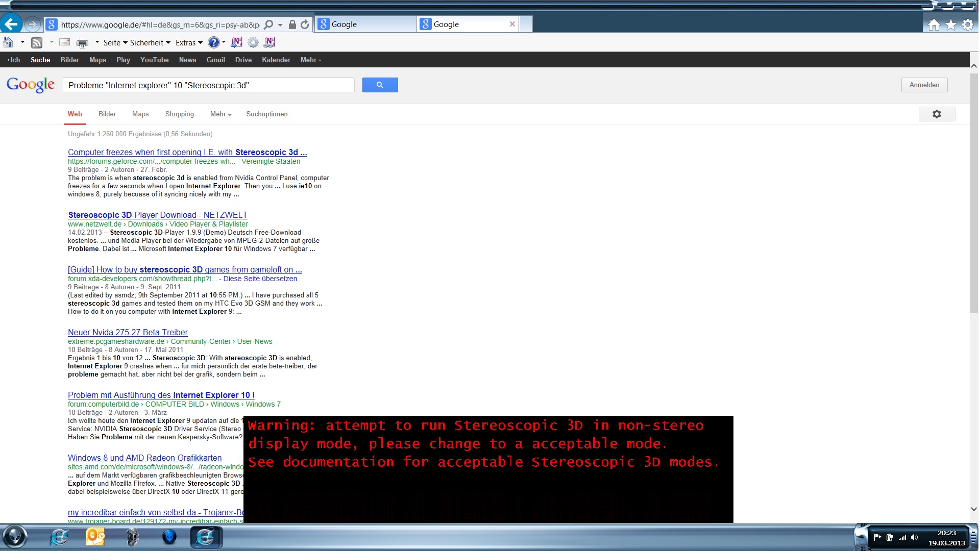Image resolution: width=980 pixels, height=551 pixels.
Task: Expand the RSS feeds dropdown arrow
Action: 52,42
